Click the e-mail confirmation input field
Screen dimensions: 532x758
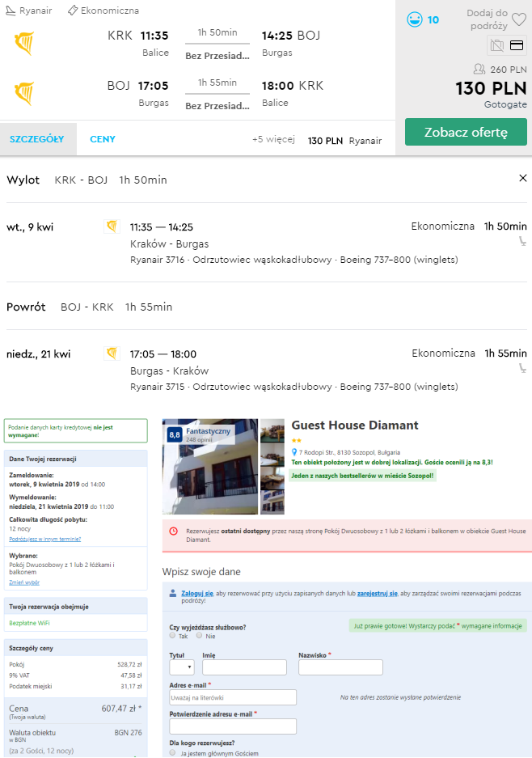[x=233, y=726]
